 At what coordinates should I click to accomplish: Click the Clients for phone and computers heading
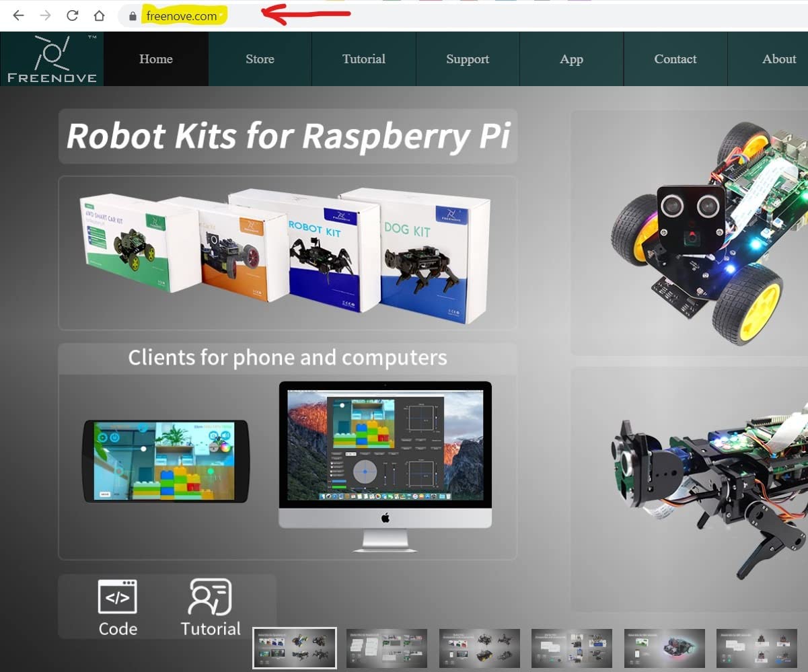pos(288,357)
